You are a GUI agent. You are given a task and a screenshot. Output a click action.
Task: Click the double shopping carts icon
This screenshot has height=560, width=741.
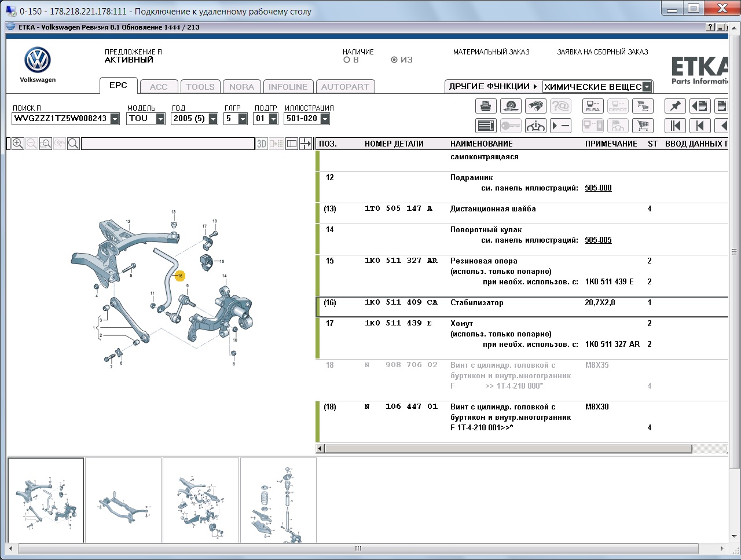pyautogui.click(x=643, y=106)
